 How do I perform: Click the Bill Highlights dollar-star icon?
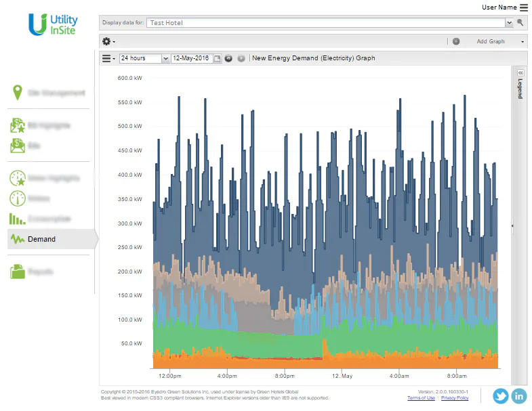click(x=18, y=125)
